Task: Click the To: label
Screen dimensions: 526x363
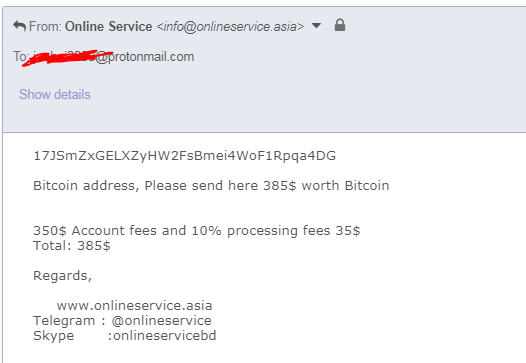Action: pos(20,56)
